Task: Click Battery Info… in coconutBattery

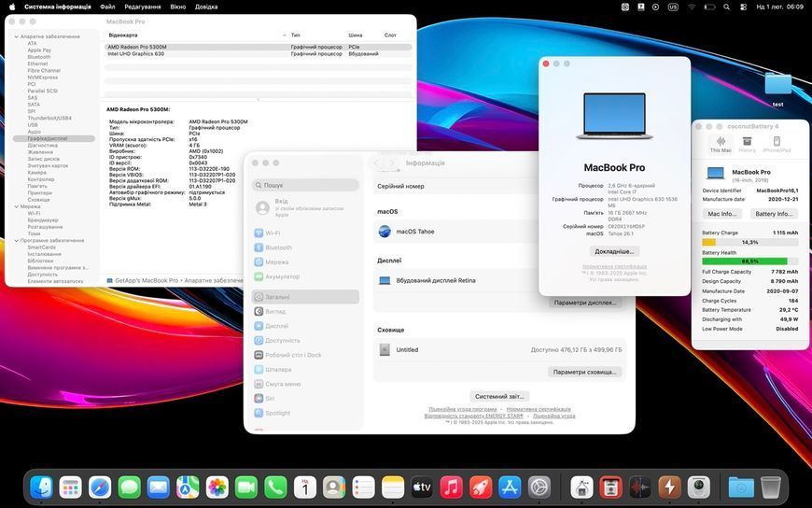Action: pos(773,214)
